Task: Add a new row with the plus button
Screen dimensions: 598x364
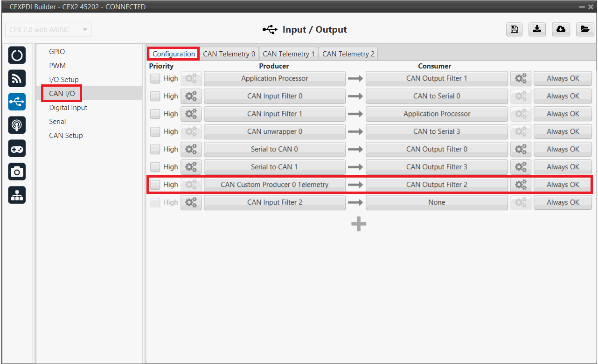Action: [358, 225]
